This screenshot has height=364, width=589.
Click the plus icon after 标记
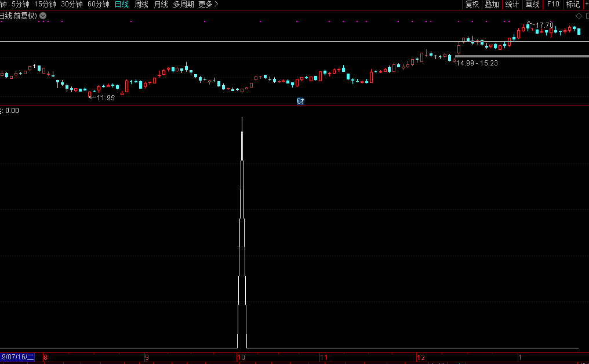[x=586, y=4]
